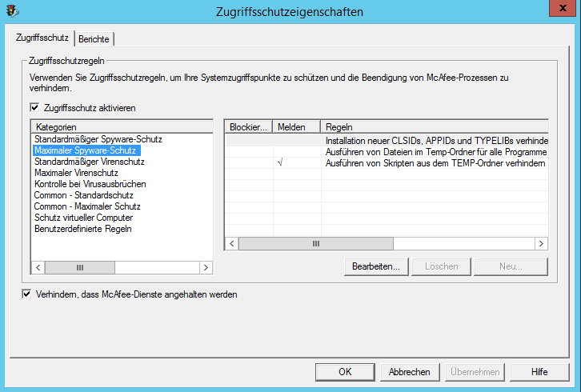
Task: Select Benutzerdefinierte Regeln category
Action: pyautogui.click(x=82, y=229)
